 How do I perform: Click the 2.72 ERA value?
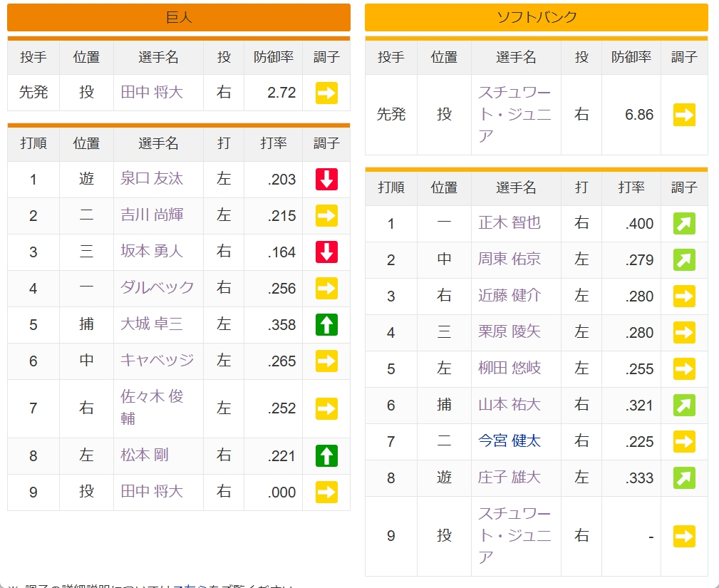click(x=281, y=93)
